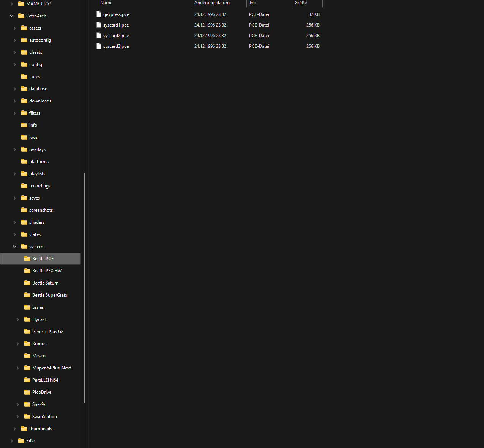Open the saves folder in tree

point(34,198)
